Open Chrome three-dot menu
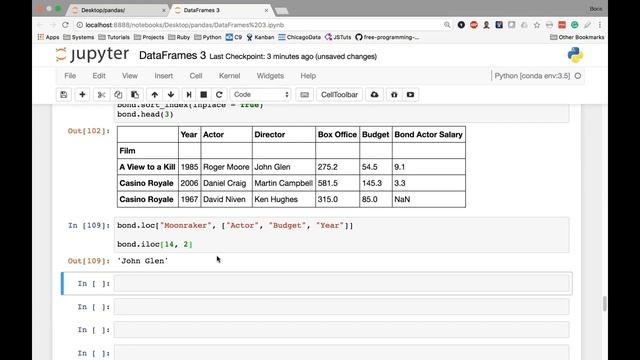This screenshot has width=640, height=360. (x=600, y=25)
